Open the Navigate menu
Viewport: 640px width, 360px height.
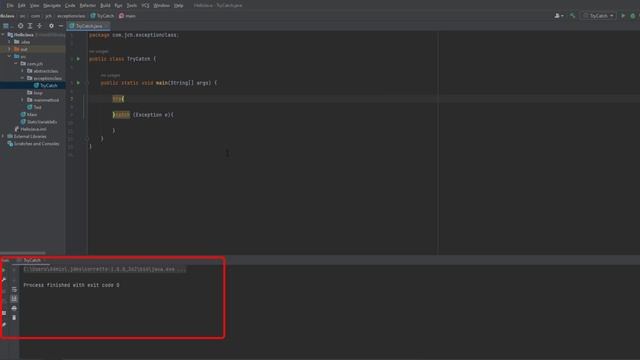click(x=52, y=6)
